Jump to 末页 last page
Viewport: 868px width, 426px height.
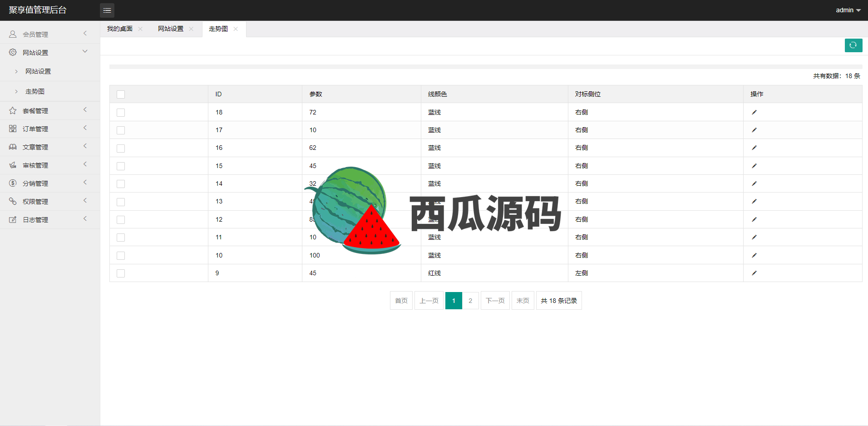click(523, 300)
